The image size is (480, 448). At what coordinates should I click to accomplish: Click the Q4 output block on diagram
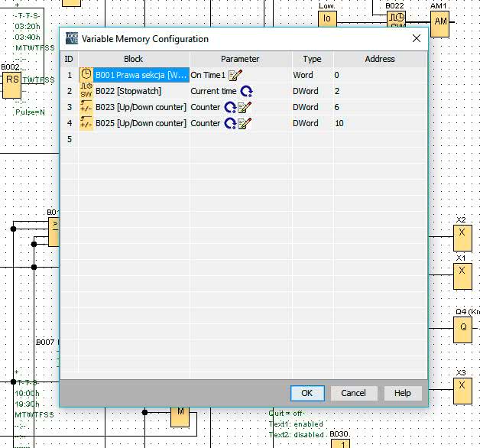(x=462, y=328)
